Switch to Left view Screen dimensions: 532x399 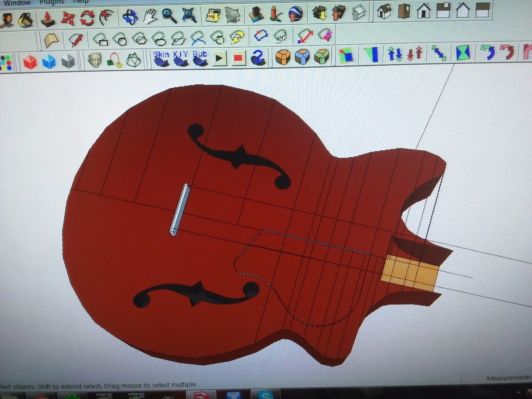(482, 10)
